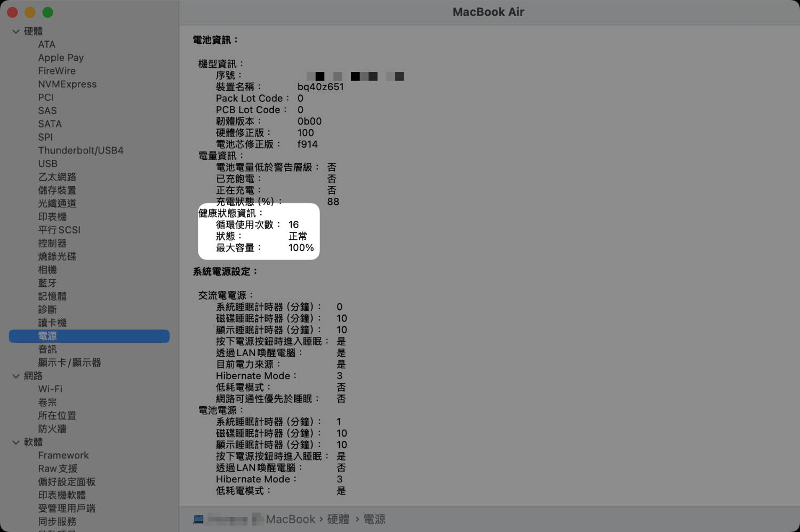Click 電池芯修正版 value f914

point(307,144)
